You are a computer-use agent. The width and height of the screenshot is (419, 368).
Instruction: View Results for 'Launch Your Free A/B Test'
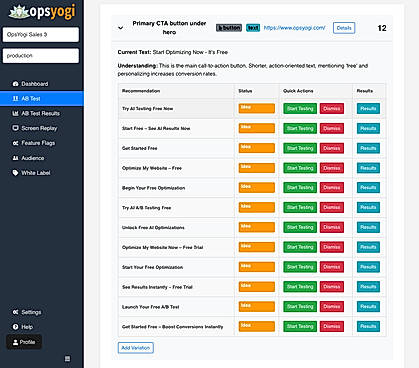tap(368, 306)
